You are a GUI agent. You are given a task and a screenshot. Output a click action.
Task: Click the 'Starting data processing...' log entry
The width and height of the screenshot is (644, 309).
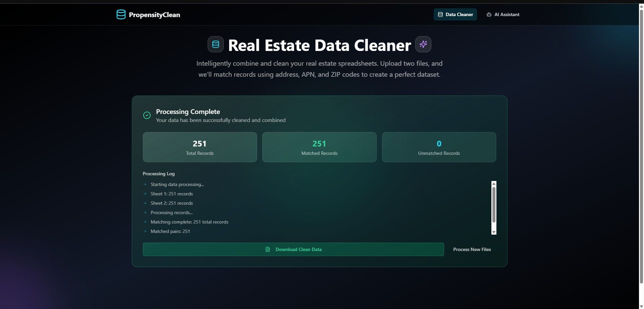click(177, 184)
